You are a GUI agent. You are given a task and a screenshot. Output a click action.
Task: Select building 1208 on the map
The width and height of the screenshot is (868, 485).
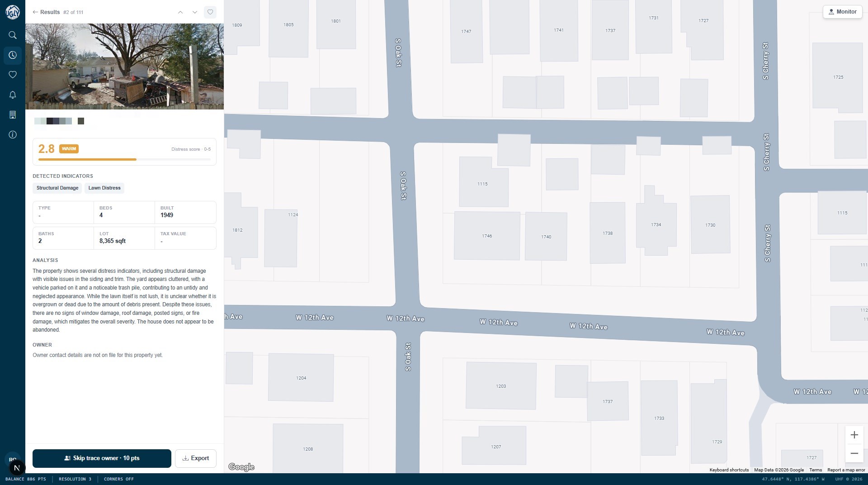308,449
